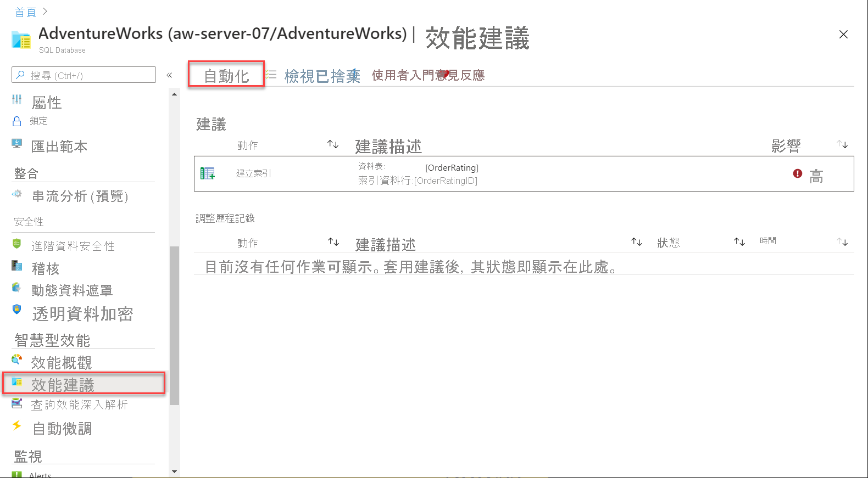
Task: Sort tuning history by 狀態 arrows
Action: [x=739, y=242]
